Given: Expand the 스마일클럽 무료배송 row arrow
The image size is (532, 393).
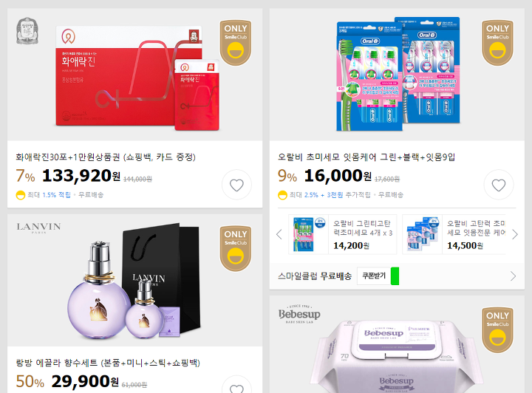Looking at the screenshot, I should [x=513, y=276].
